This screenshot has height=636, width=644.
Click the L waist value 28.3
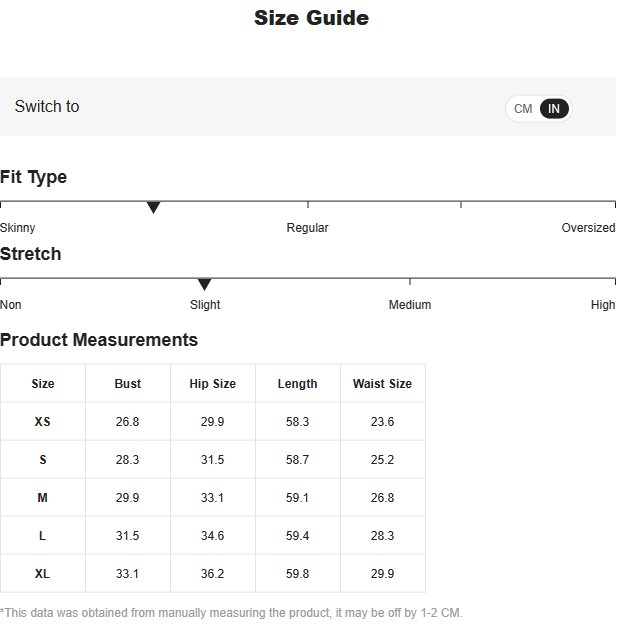[x=382, y=536]
